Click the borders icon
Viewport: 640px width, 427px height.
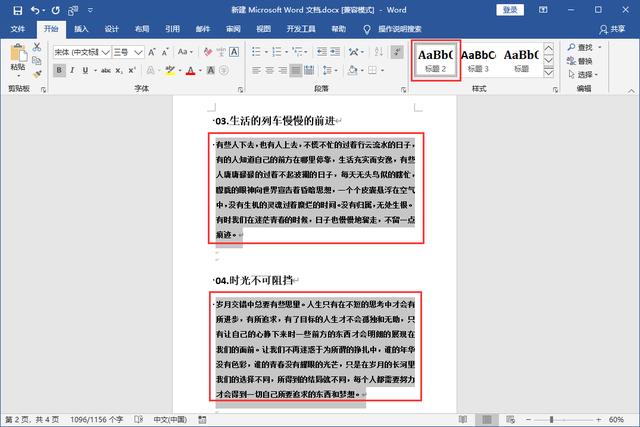[x=372, y=70]
